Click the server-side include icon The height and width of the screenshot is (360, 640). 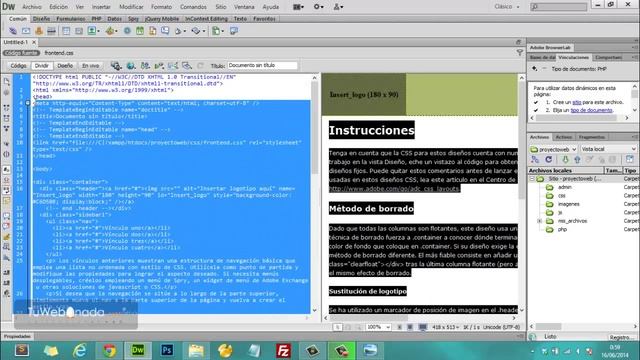click(x=152, y=31)
